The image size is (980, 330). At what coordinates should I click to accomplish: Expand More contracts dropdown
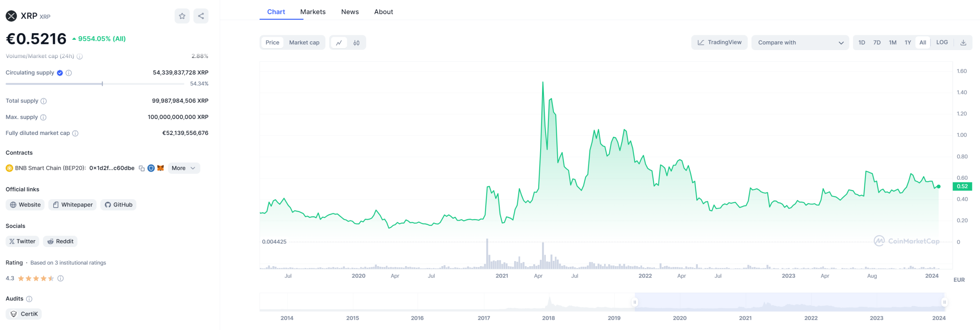(x=184, y=168)
